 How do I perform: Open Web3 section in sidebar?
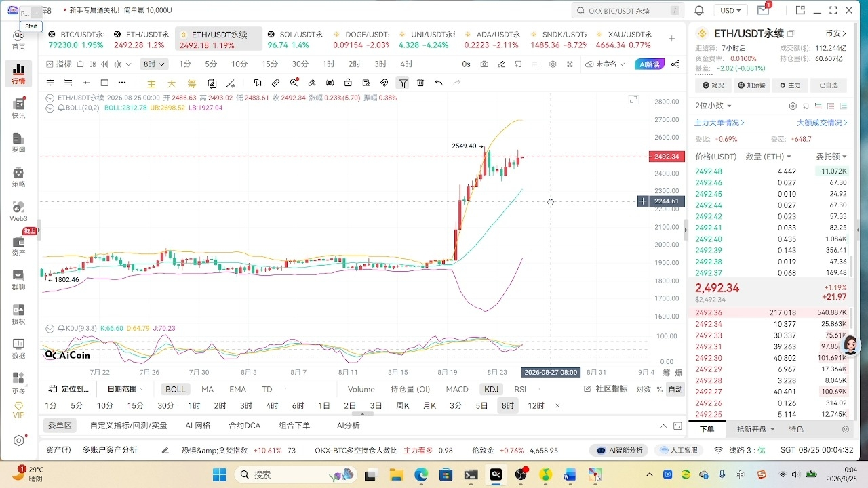(x=18, y=212)
